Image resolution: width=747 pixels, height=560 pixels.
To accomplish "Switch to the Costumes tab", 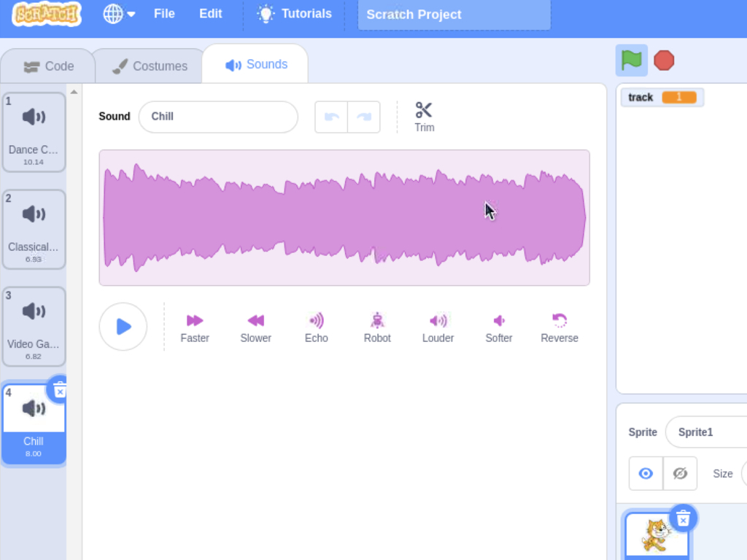I will (150, 66).
